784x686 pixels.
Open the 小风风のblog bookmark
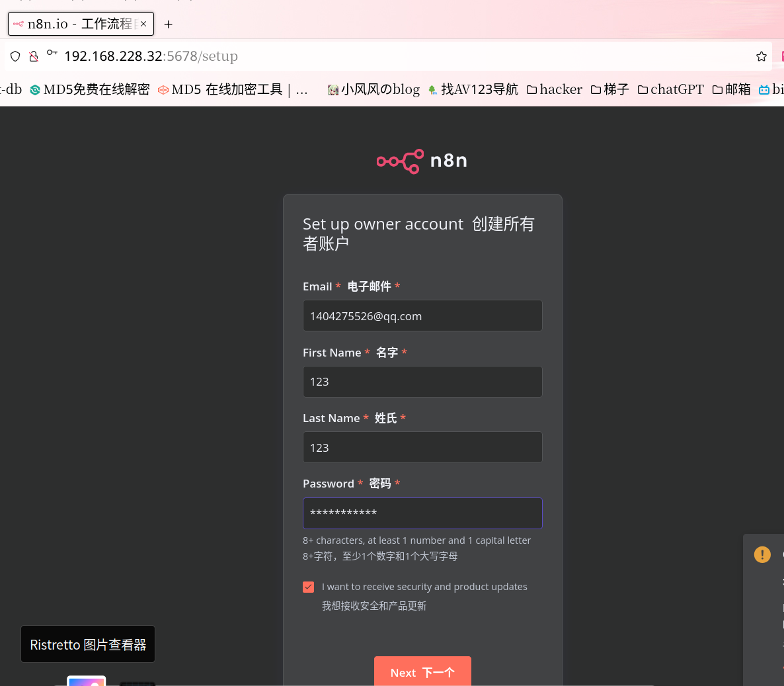(x=373, y=89)
